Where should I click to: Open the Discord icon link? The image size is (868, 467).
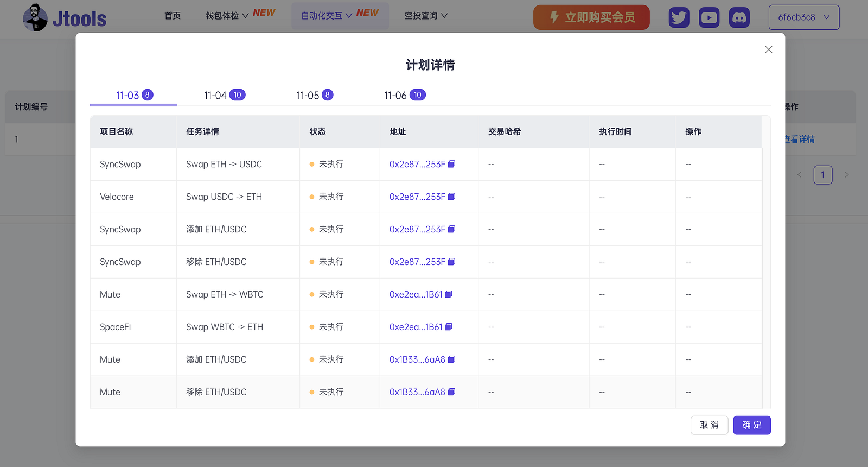[x=739, y=17]
